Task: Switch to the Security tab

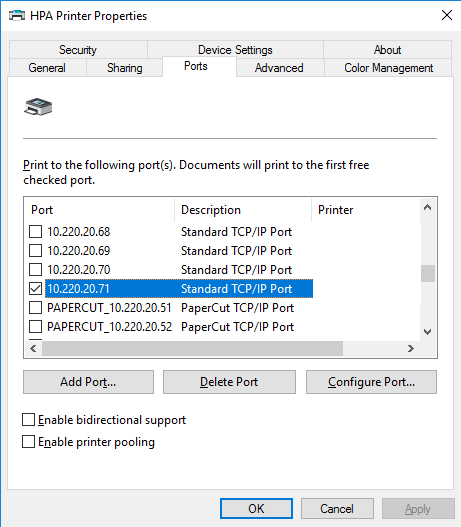Action: (78, 50)
